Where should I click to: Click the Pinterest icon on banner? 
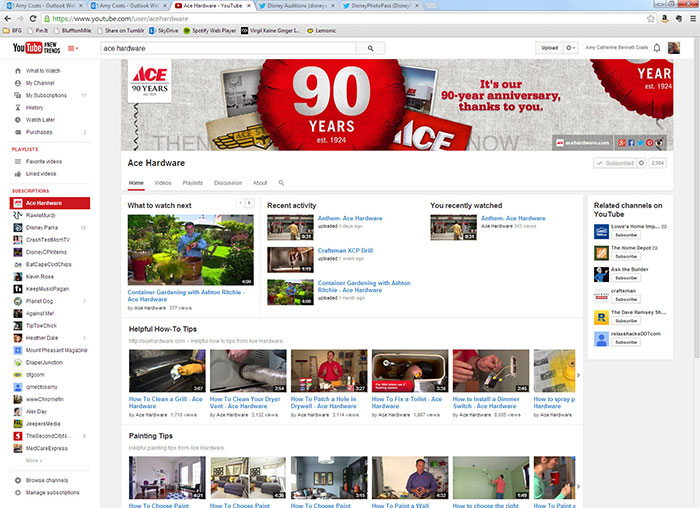point(649,143)
